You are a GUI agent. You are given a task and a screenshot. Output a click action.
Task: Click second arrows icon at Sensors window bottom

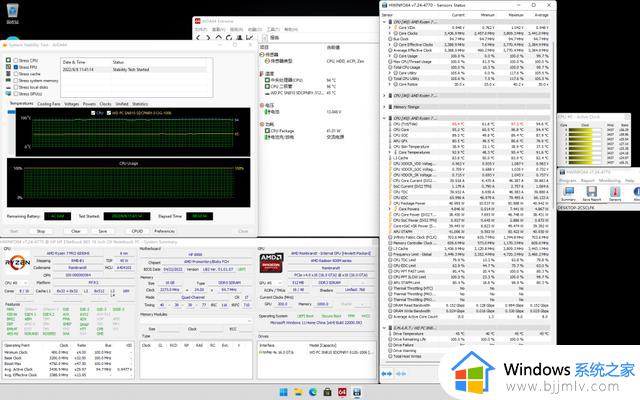pos(401,373)
